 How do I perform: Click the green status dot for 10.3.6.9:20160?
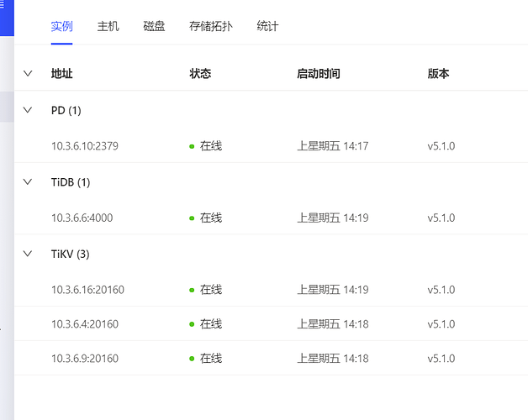(x=192, y=359)
